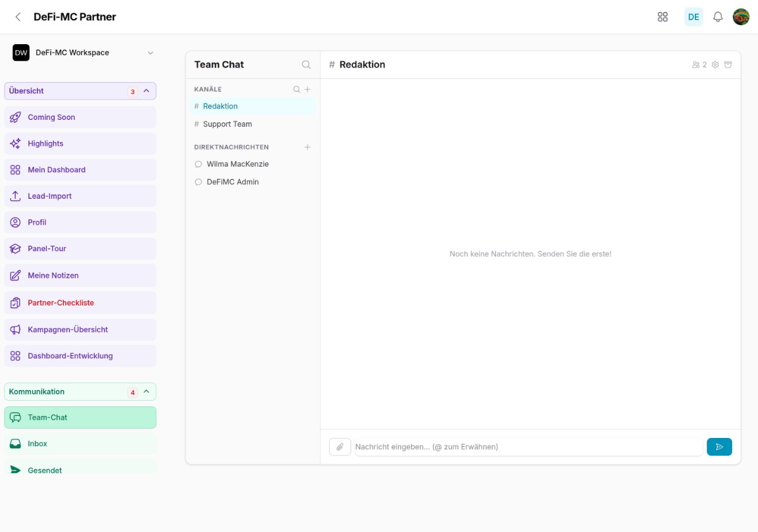Search channels in the Kanäle header
This screenshot has width=758, height=532.
[x=296, y=90]
